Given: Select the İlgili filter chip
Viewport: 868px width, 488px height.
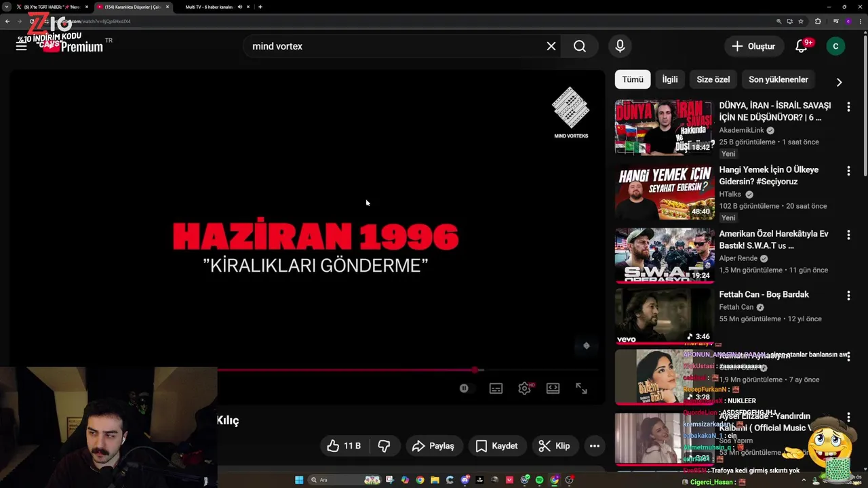Looking at the screenshot, I should pos(670,79).
